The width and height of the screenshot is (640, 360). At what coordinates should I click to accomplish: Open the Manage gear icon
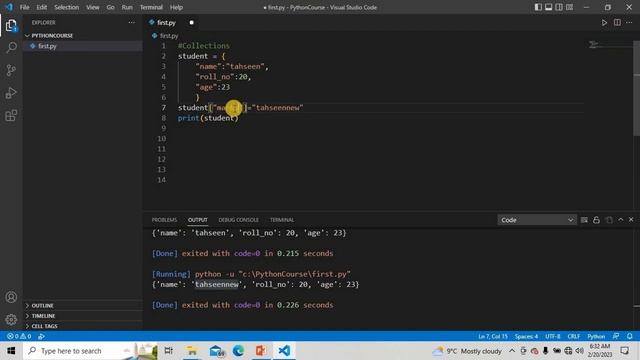tap(11, 319)
